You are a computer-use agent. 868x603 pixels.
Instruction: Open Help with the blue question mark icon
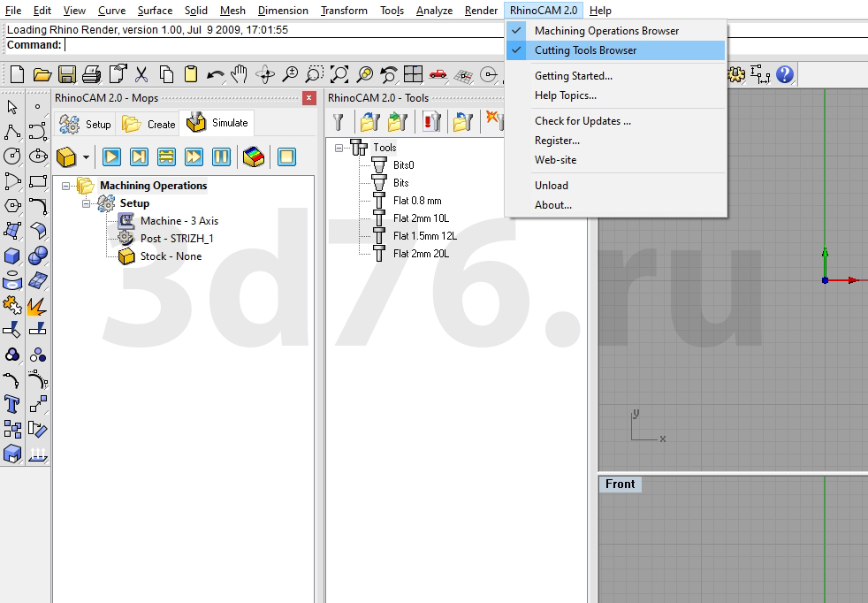point(785,74)
